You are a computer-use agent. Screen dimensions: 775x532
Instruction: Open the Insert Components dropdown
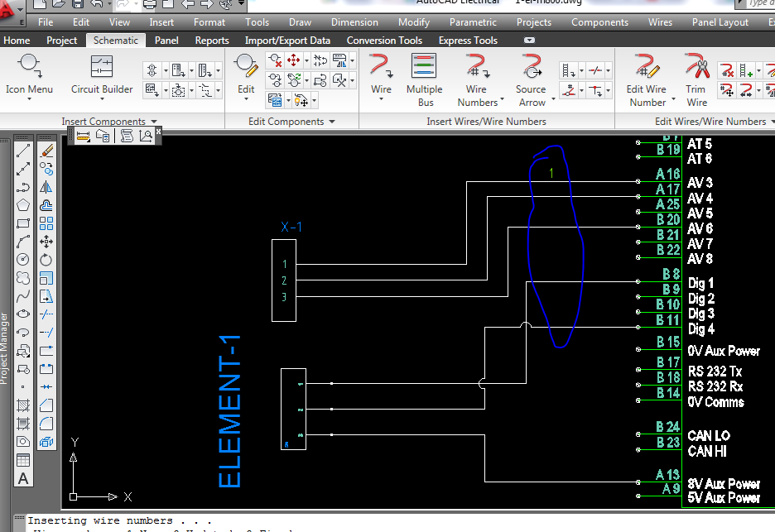153,121
